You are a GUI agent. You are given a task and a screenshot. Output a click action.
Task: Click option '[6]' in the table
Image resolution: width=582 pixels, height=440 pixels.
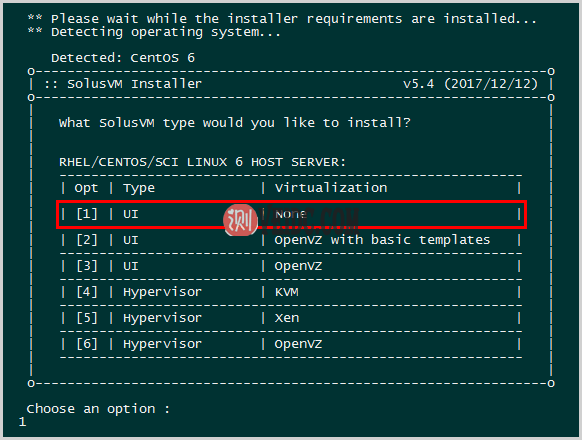tap(87, 344)
